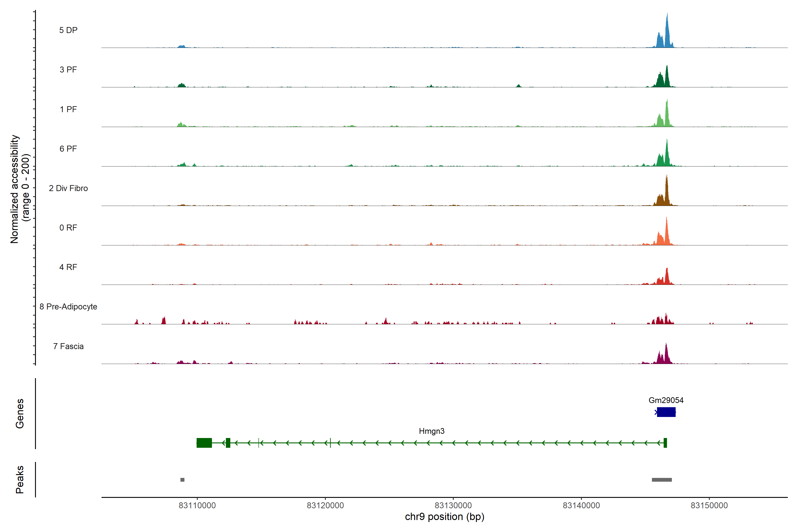The image size is (798, 532).
Task: Click the Hmgn3 first exon at right end
Action: [665, 443]
